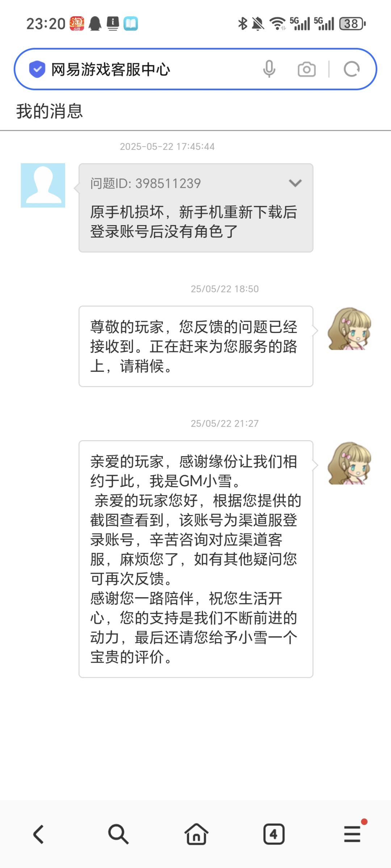Tap the Taobao 618 notification icon
The width and height of the screenshot is (391, 868).
point(77,24)
